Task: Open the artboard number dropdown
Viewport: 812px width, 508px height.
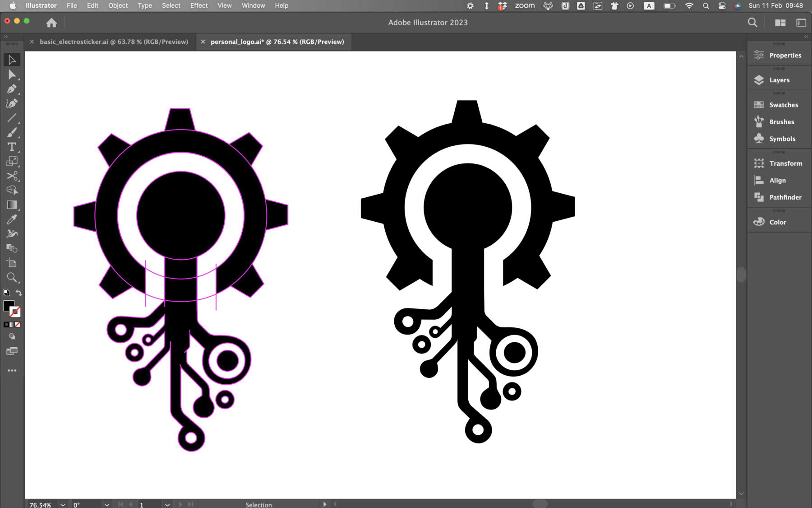Action: (x=167, y=504)
